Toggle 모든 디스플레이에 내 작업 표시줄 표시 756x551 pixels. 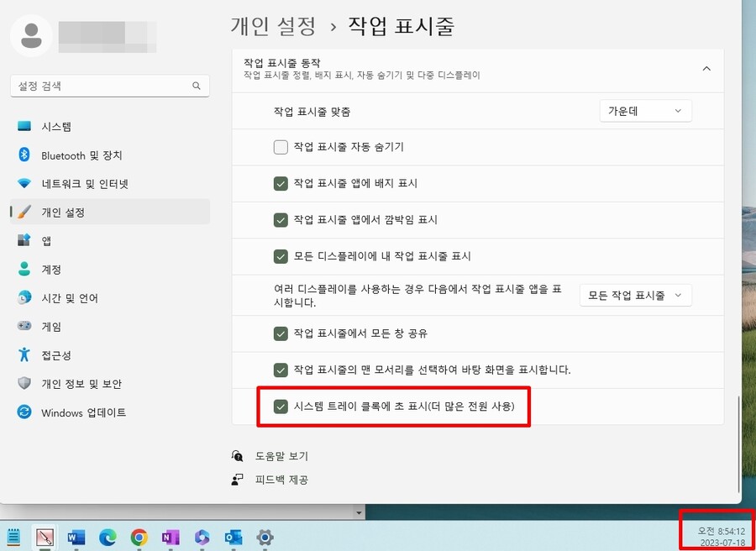click(281, 256)
